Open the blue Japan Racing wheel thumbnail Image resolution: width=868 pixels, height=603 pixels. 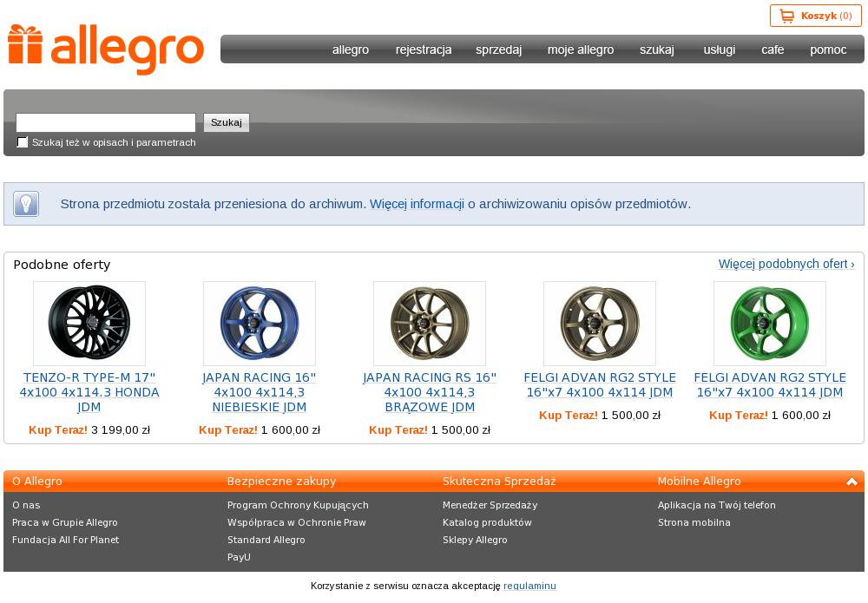coord(259,323)
